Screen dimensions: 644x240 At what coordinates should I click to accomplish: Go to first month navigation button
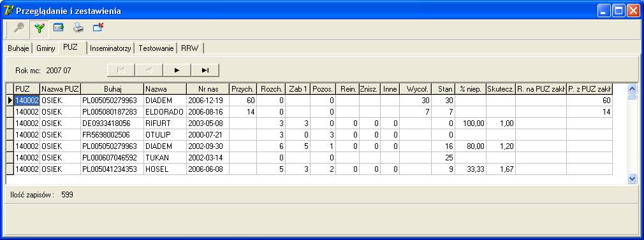coord(121,70)
